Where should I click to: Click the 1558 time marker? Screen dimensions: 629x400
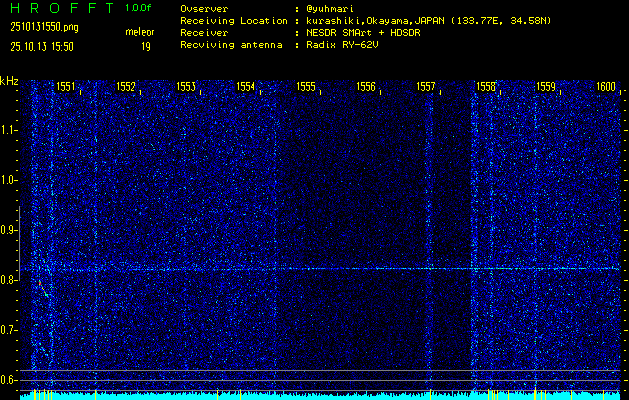coord(486,87)
